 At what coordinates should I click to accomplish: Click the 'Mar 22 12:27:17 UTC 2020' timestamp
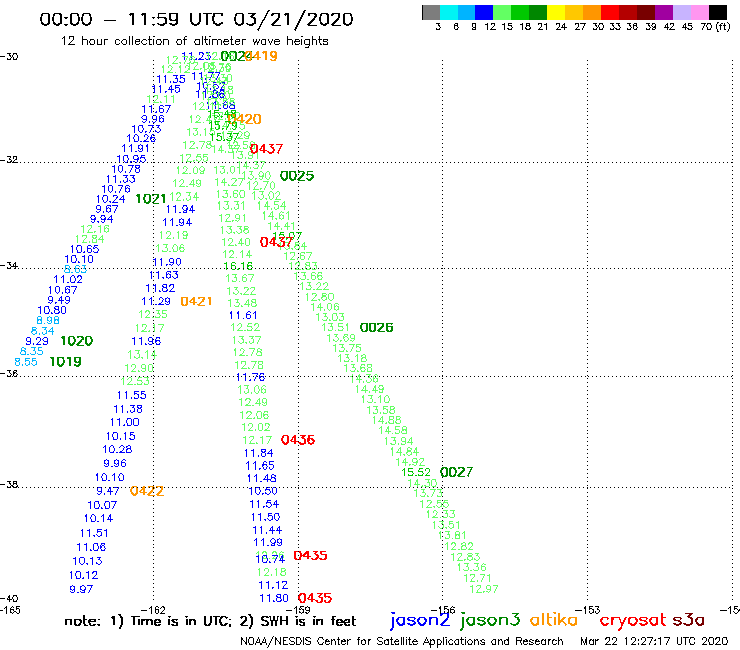[654, 642]
